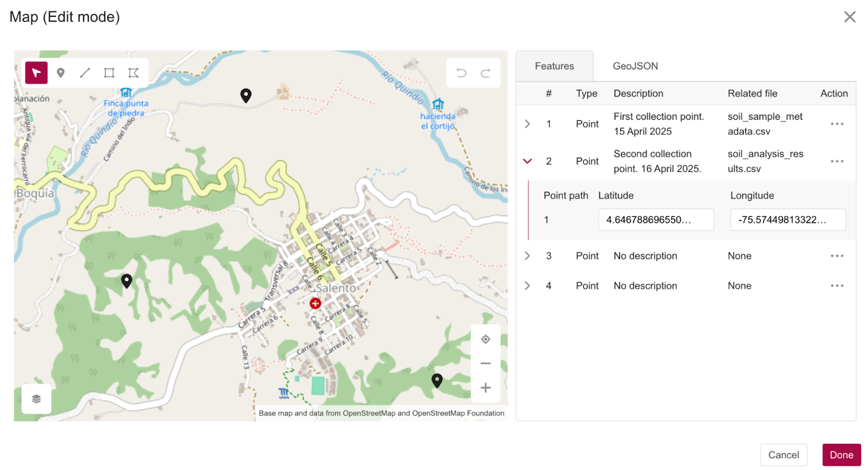Choose the point marker drawing tool
The width and height of the screenshot is (868, 470).
coord(61,73)
